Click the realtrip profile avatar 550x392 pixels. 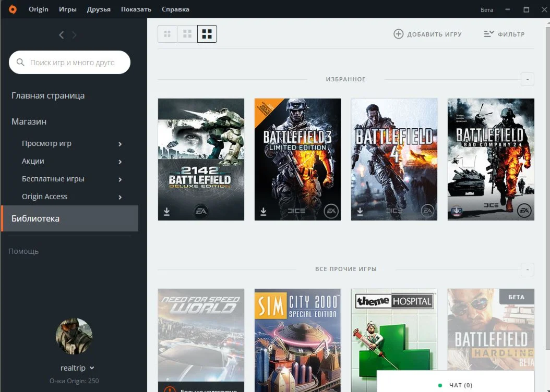click(74, 336)
